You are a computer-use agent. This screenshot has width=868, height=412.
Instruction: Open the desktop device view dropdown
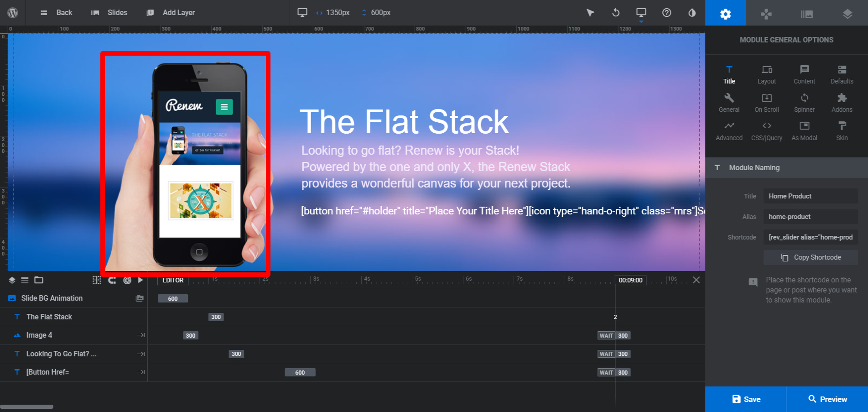click(641, 14)
